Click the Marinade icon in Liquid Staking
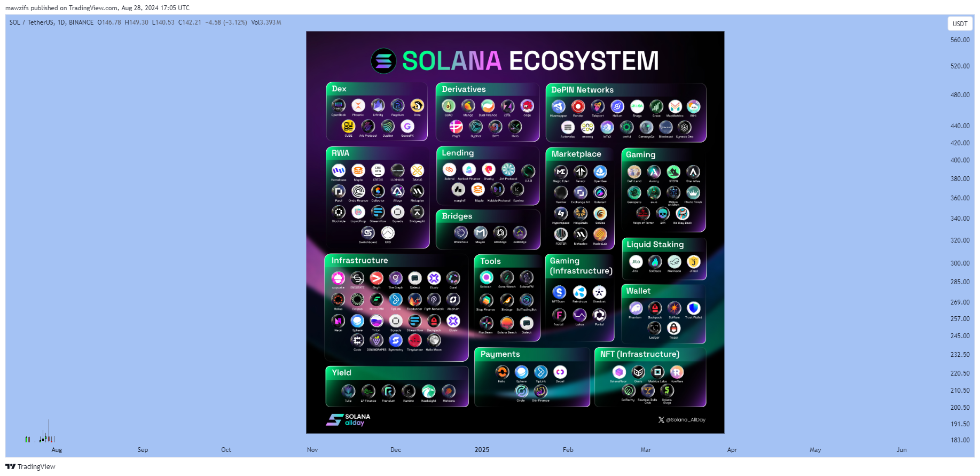 coord(675,262)
